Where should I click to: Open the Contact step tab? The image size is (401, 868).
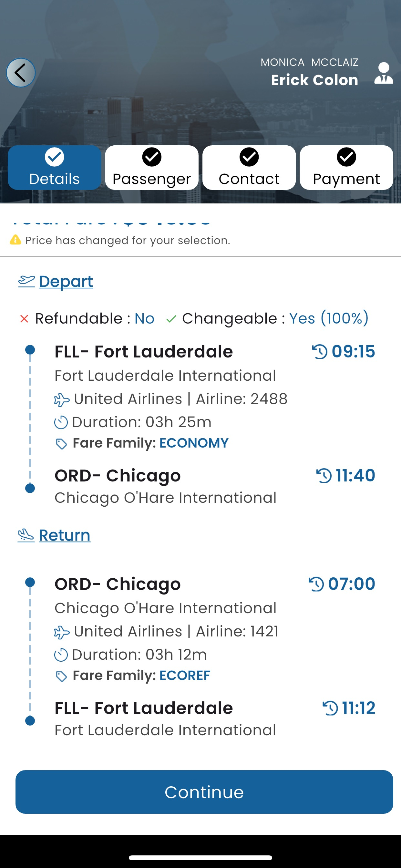(249, 168)
